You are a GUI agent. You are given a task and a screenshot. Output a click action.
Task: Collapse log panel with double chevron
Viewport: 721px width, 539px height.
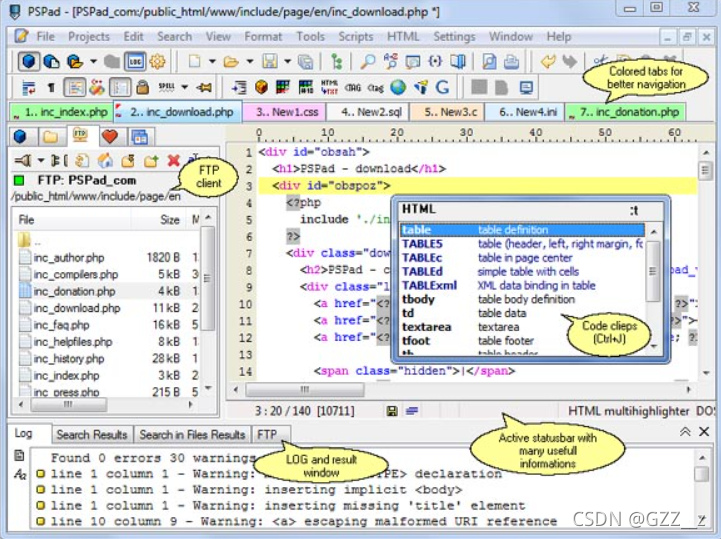coord(685,431)
